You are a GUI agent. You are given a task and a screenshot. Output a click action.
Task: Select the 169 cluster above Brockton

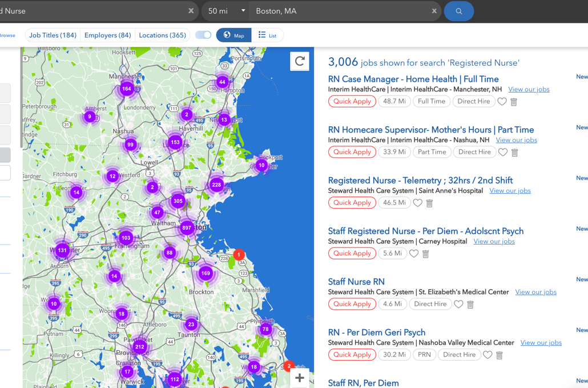click(206, 273)
